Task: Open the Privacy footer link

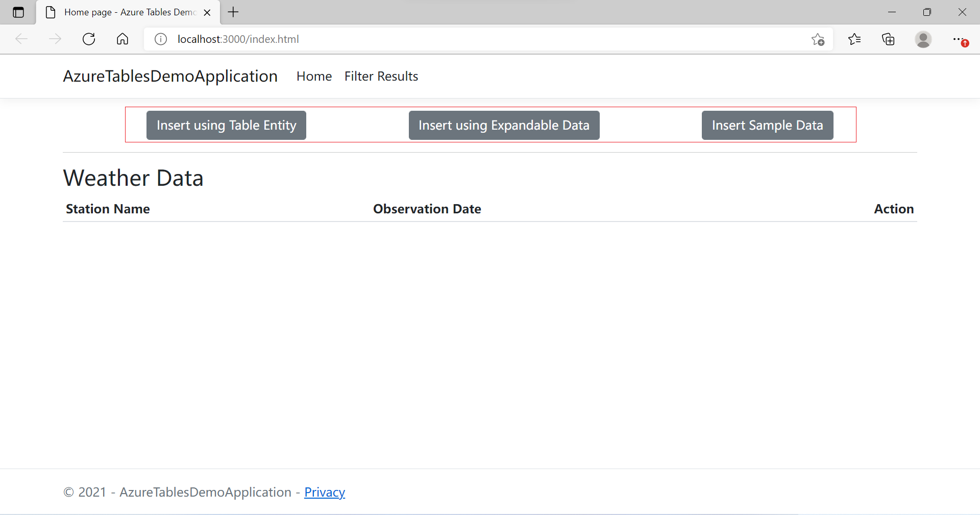Action: 325,492
